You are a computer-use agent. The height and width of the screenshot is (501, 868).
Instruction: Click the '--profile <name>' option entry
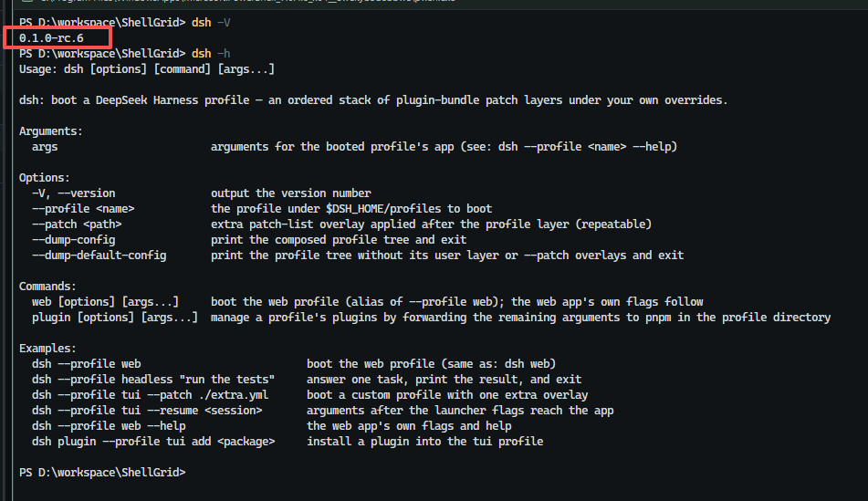[x=83, y=209]
